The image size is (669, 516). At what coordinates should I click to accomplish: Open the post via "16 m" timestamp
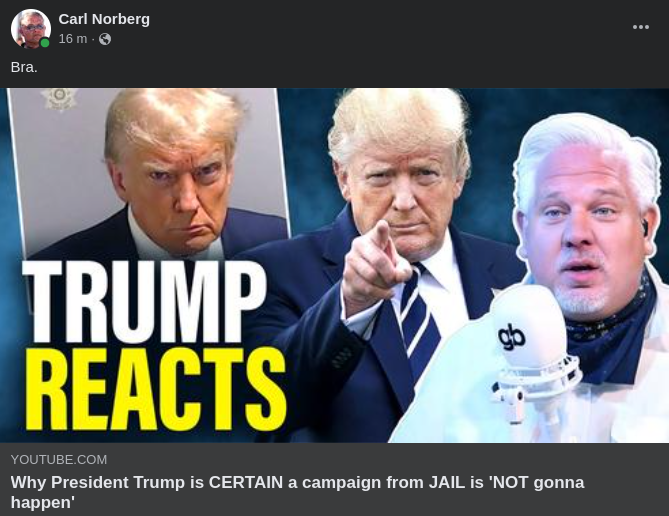point(73,39)
